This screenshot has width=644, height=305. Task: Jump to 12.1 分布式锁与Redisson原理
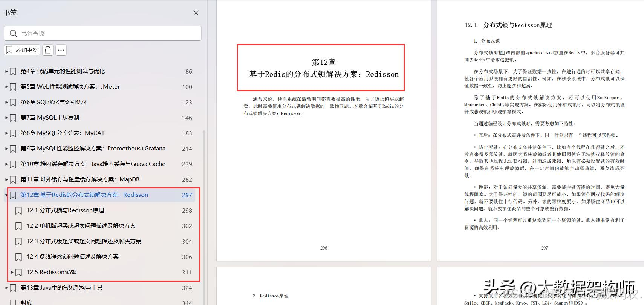click(x=65, y=210)
